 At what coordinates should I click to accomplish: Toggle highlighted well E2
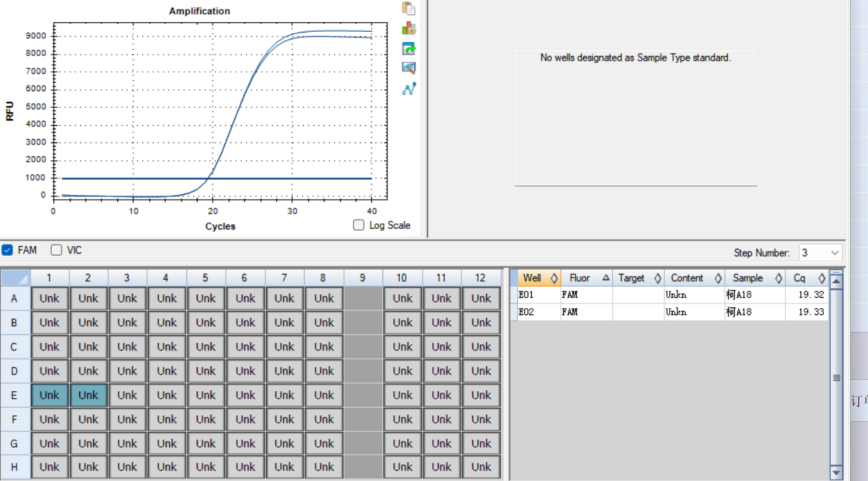tap(88, 395)
